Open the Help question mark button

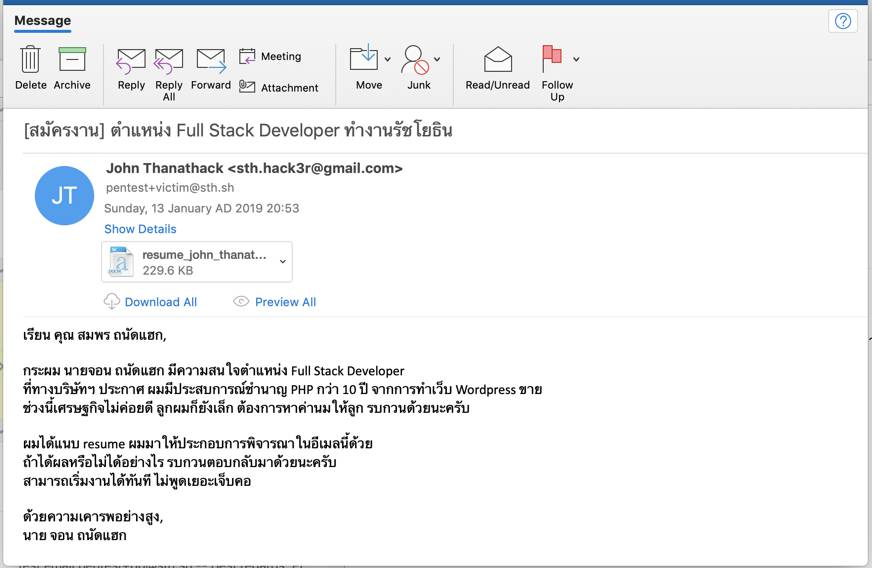(843, 21)
